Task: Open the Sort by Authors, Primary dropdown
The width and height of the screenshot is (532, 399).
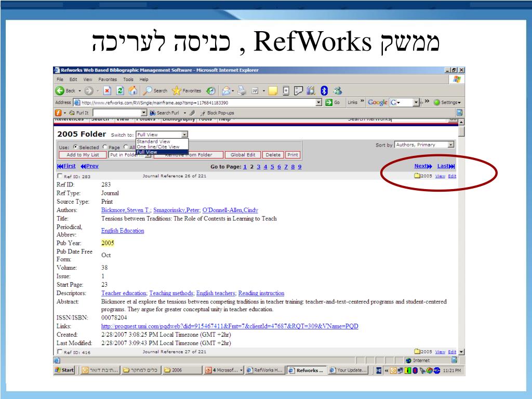Action: [424, 144]
